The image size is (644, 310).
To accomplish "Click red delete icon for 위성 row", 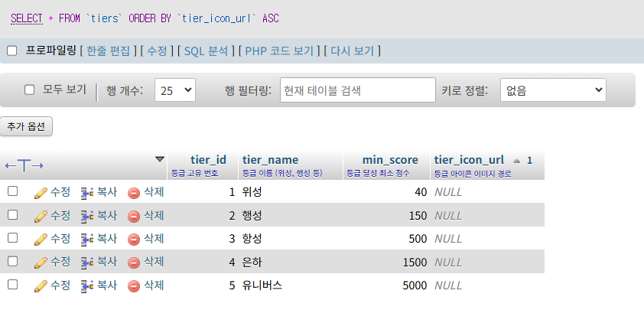I will click(x=134, y=192).
